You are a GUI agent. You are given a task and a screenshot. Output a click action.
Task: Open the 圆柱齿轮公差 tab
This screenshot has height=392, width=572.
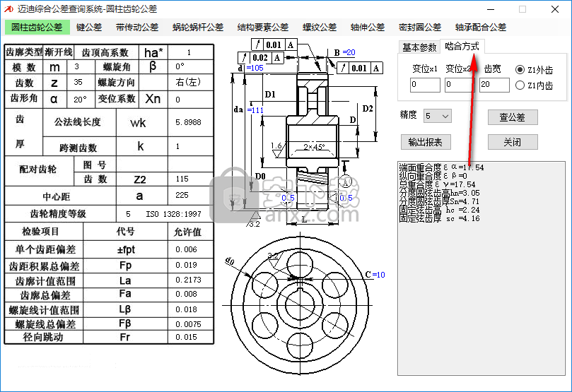click(37, 28)
